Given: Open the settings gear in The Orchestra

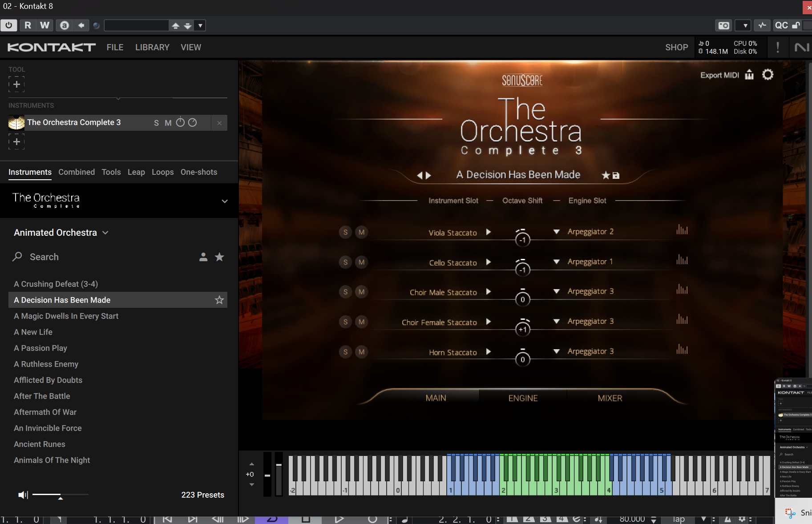Looking at the screenshot, I should tap(768, 74).
